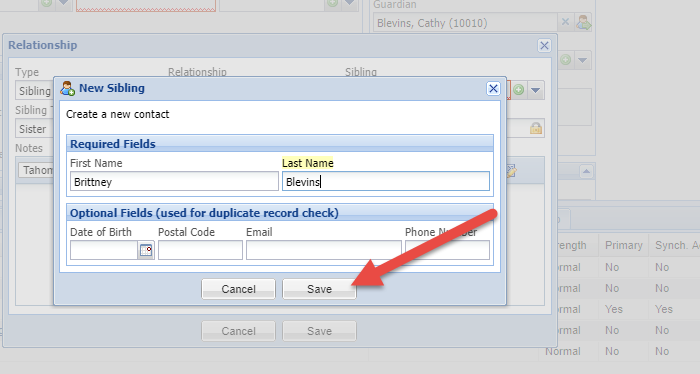Viewport: 700px width, 374px height.
Task: Collapse the panel using the up arrow
Action: click(586, 171)
